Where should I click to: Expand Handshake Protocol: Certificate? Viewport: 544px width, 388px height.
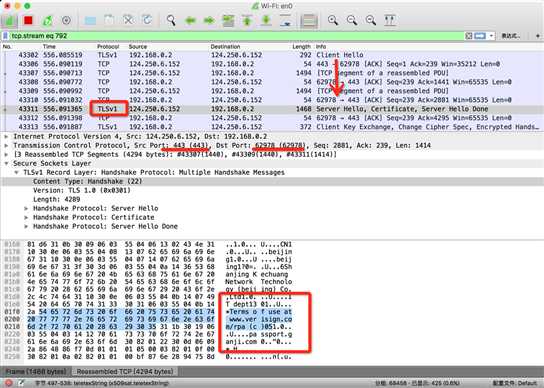[26, 218]
